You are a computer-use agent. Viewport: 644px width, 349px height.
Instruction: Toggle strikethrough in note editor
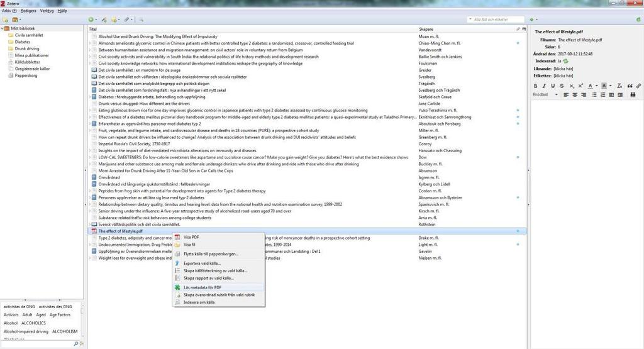pyautogui.click(x=562, y=86)
